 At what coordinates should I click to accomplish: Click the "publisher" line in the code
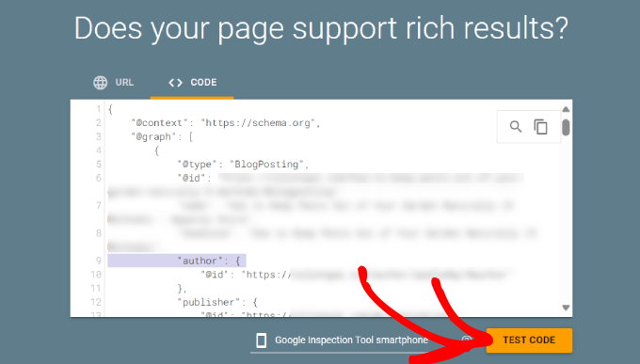(x=217, y=302)
